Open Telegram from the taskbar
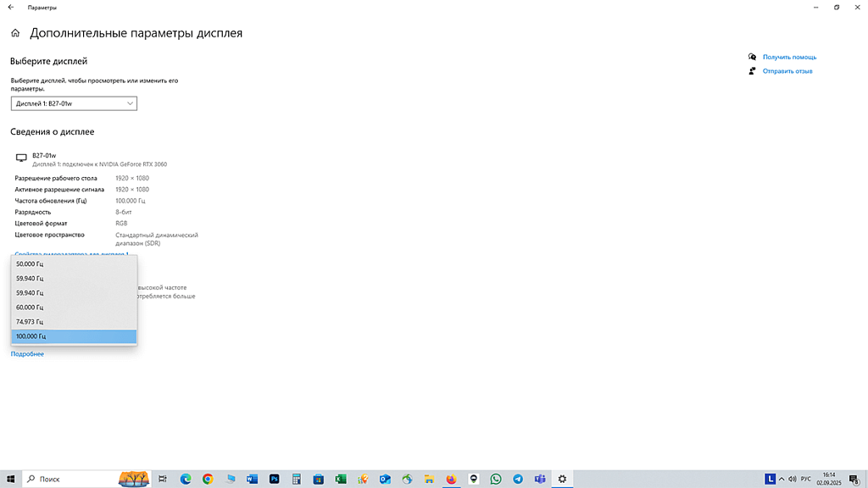 click(x=518, y=479)
